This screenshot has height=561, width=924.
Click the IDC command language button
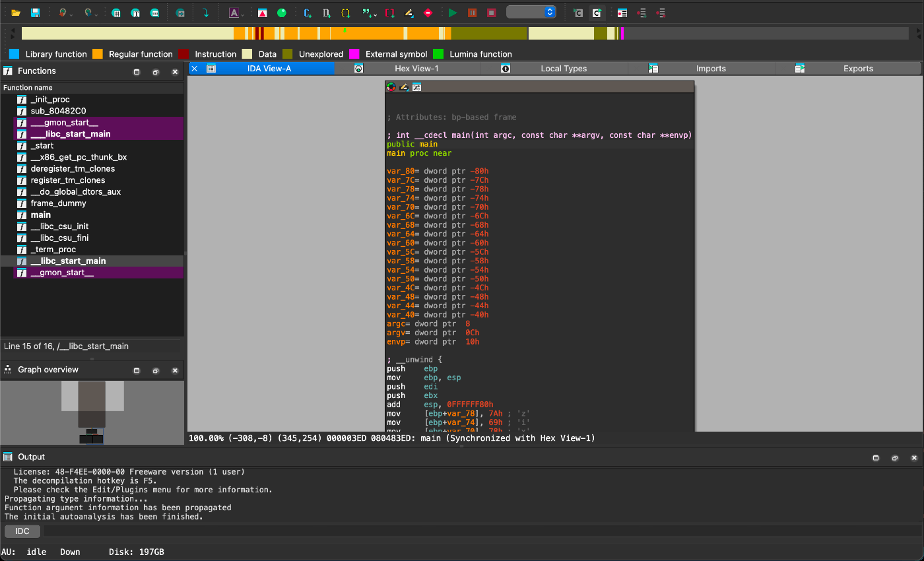click(x=22, y=531)
